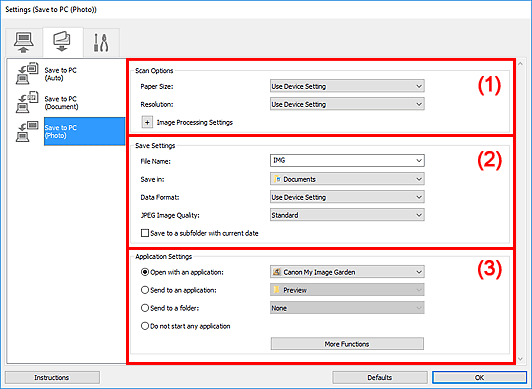
Task: Open the Canon My Image Garden dropdown
Action: pyautogui.click(x=347, y=272)
